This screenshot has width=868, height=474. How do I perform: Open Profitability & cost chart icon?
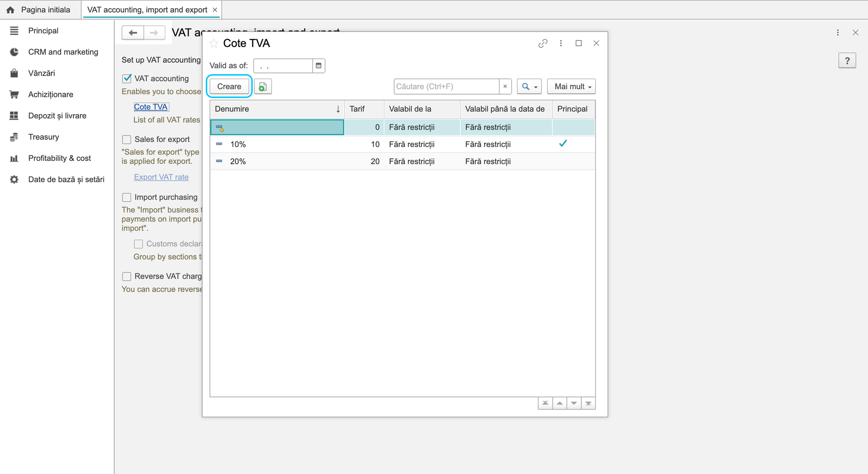coord(14,158)
